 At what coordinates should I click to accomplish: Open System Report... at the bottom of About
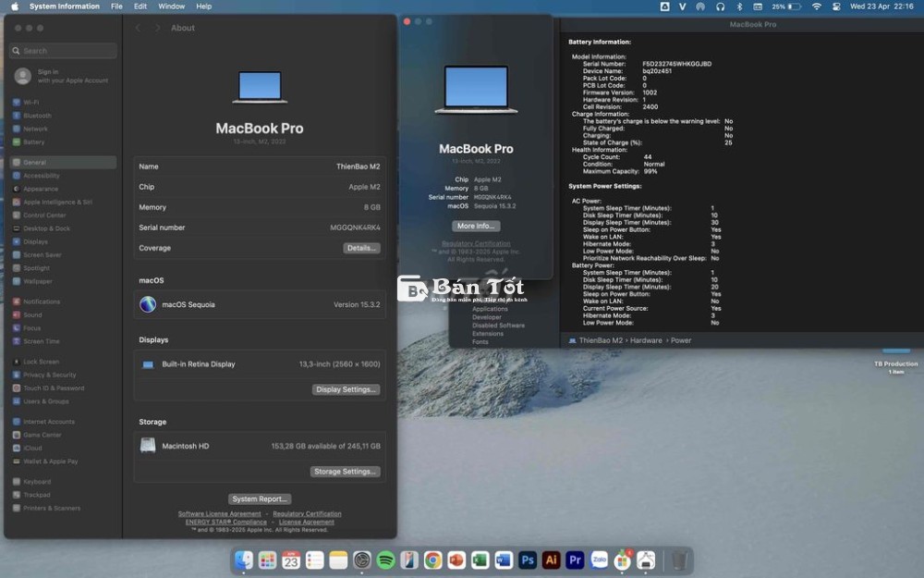pos(260,499)
